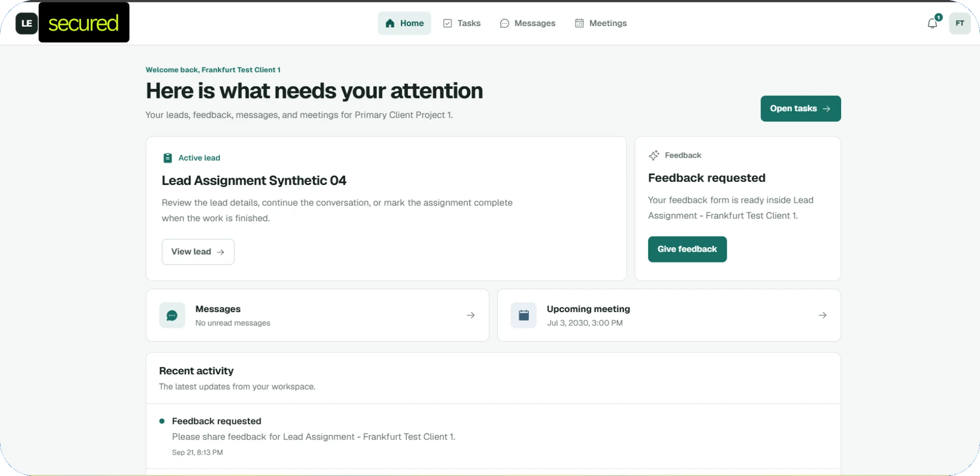
Task: Click the Meetings calendar nav icon
Action: coord(579,23)
